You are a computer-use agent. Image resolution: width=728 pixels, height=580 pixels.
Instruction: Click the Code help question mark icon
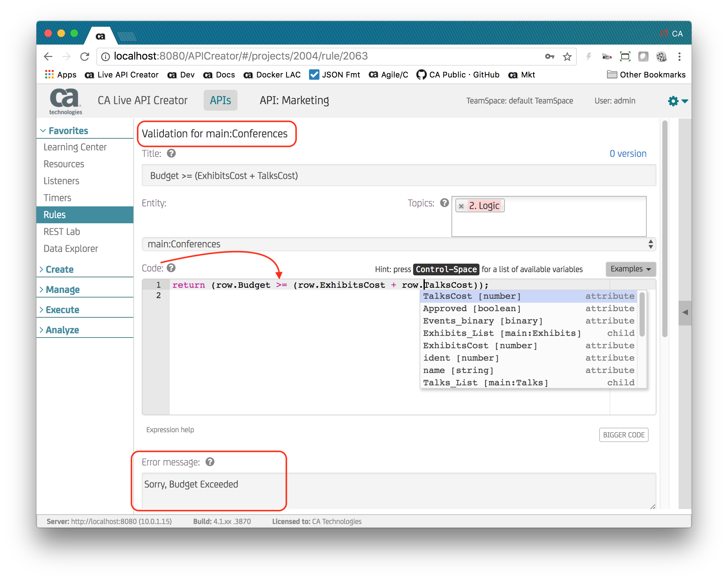(x=171, y=268)
